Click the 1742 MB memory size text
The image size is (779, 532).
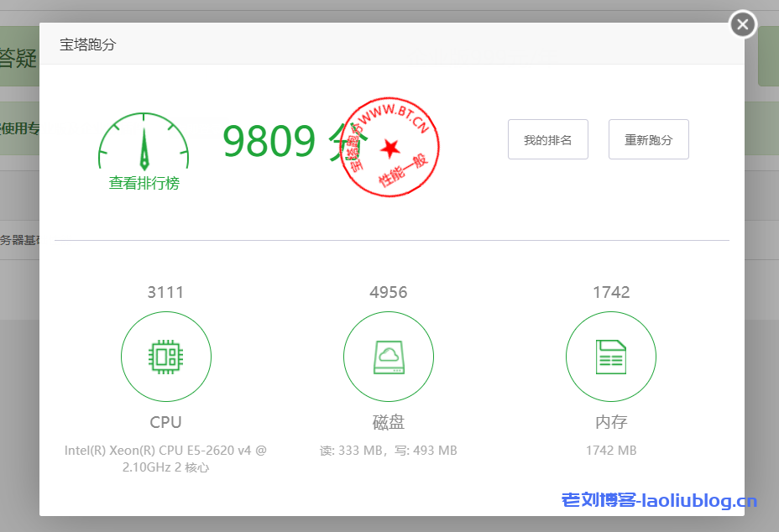611,451
